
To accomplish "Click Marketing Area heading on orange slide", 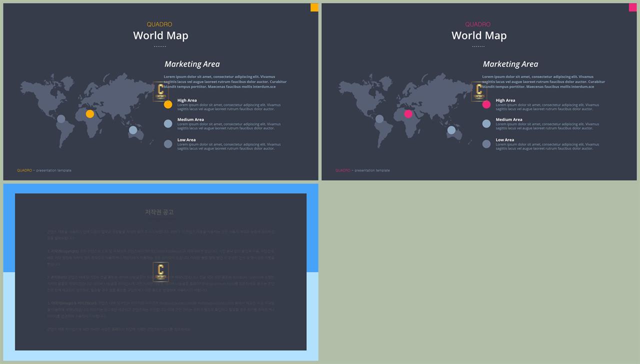I will [x=192, y=64].
